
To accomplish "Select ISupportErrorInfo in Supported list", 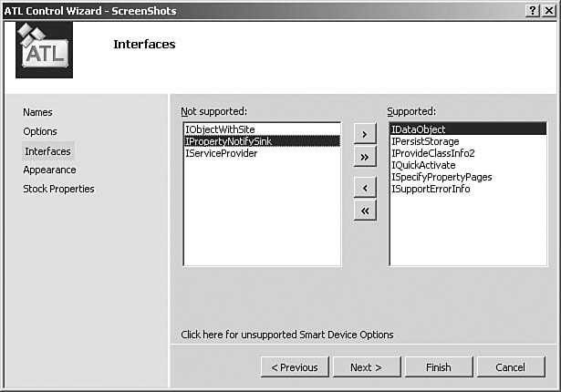I will click(x=468, y=189).
